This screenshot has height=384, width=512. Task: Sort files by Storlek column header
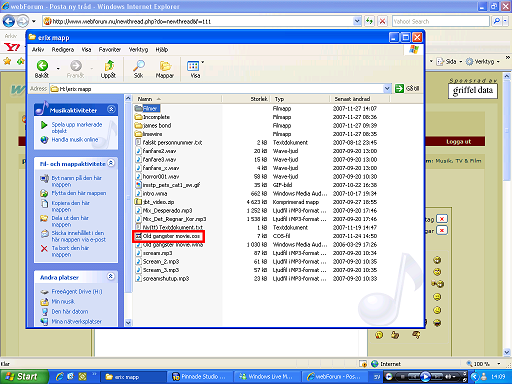[x=246, y=99]
